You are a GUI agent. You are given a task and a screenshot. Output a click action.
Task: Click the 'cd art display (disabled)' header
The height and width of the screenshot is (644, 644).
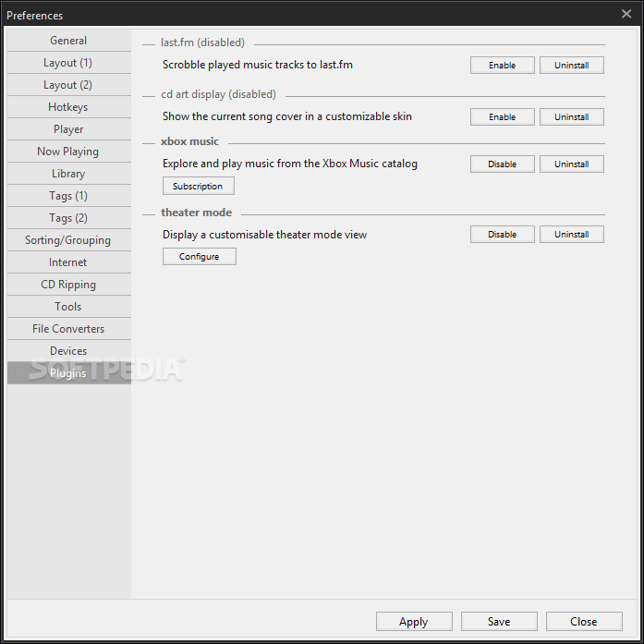[218, 94]
